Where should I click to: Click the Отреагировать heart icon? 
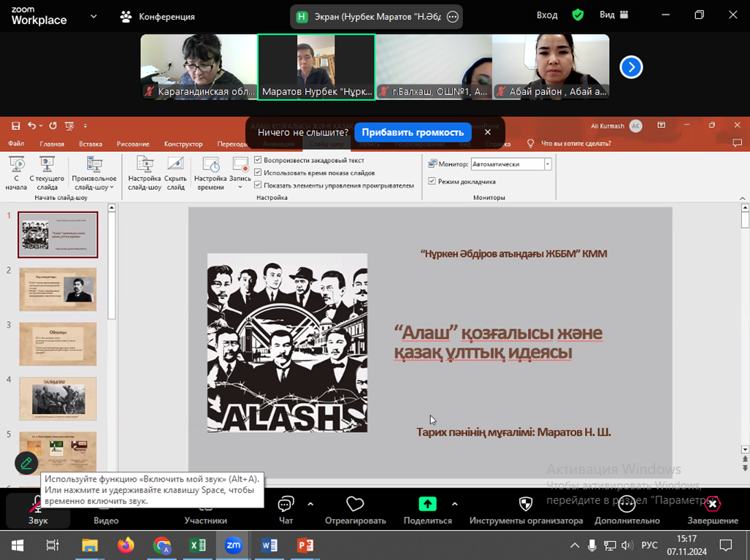[x=355, y=505]
